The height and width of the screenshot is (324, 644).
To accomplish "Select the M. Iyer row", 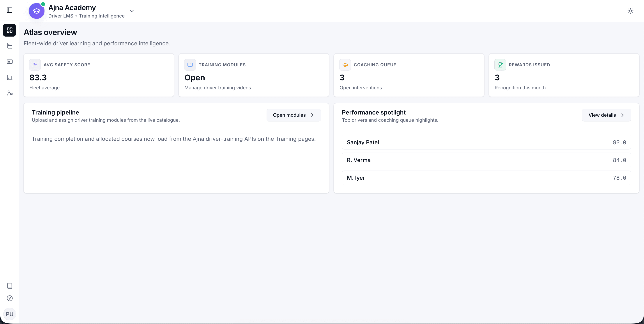I will 486,178.
